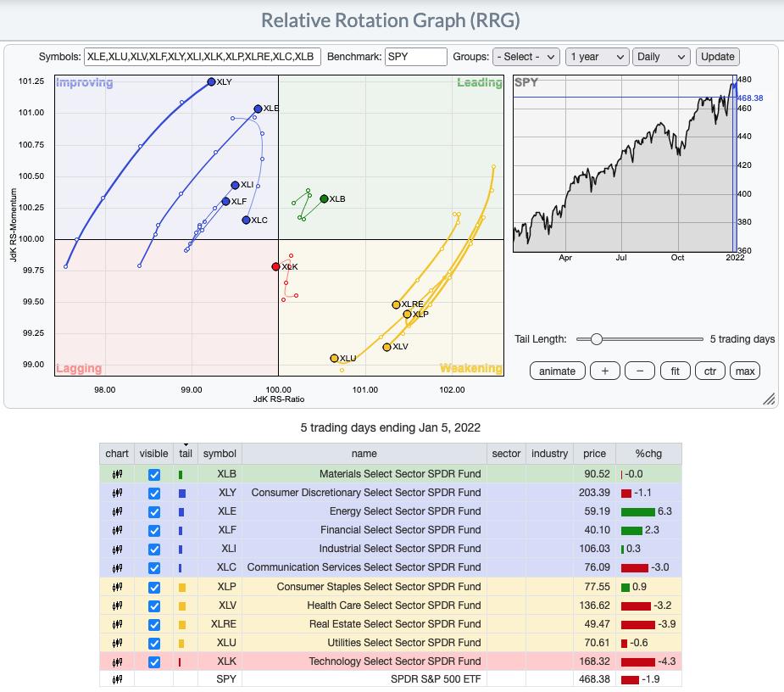Click the XLU symbol cell in table

click(220, 643)
